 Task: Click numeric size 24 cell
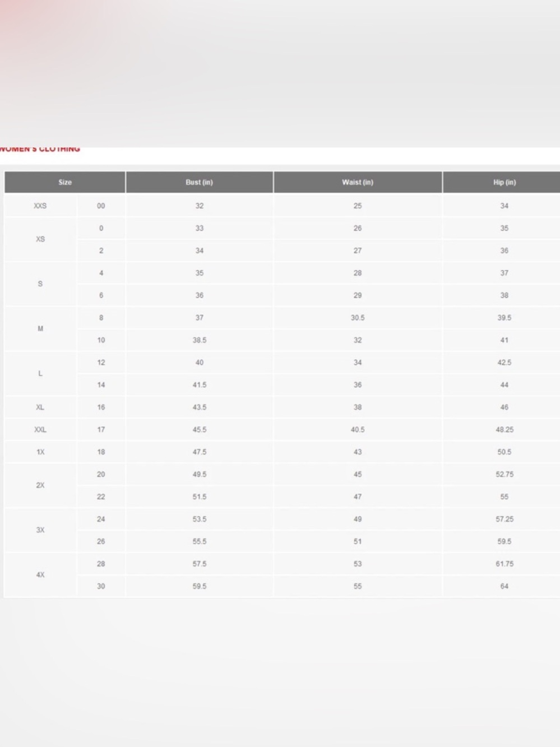(101, 519)
